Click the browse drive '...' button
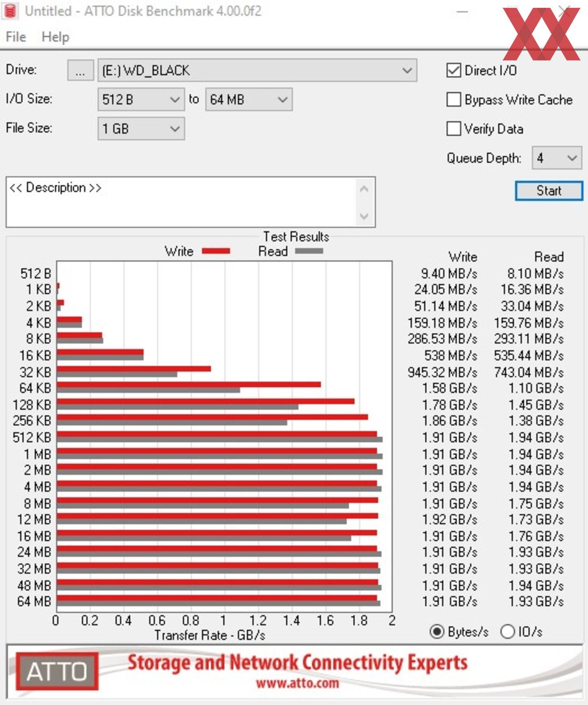 point(80,70)
